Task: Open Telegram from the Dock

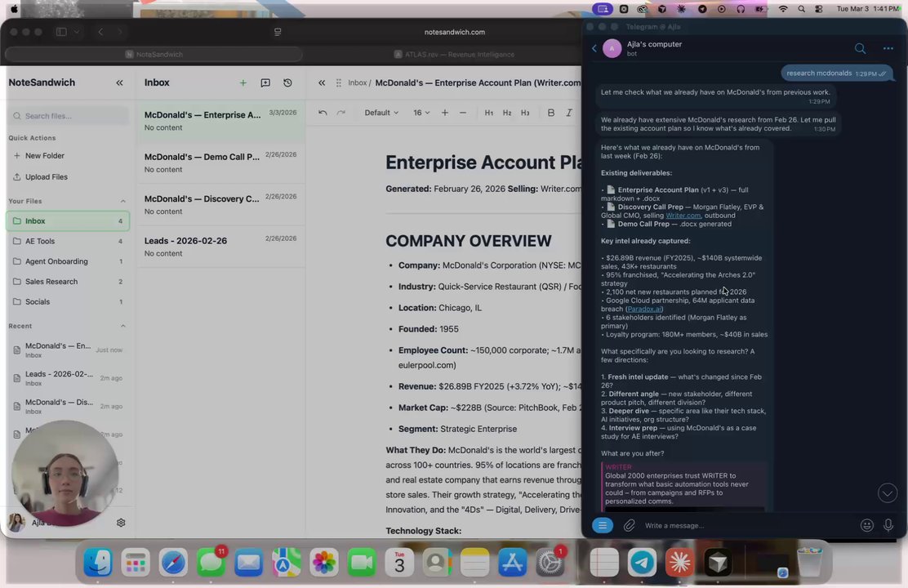Action: [x=642, y=563]
